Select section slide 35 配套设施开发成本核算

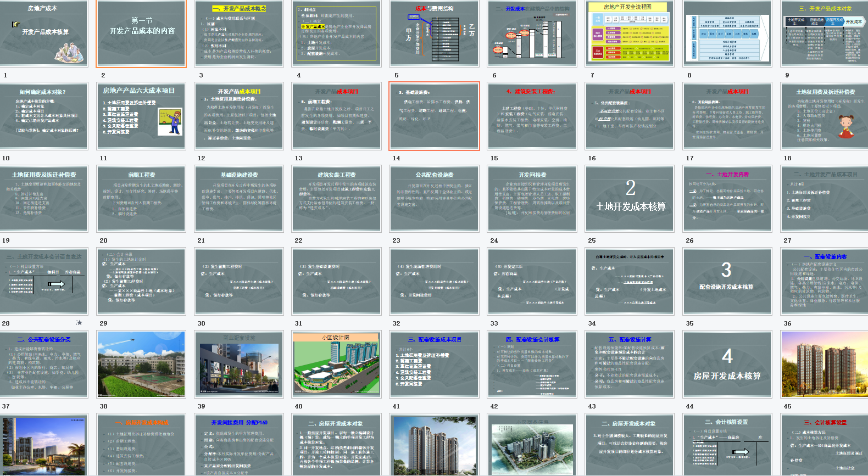(x=728, y=281)
